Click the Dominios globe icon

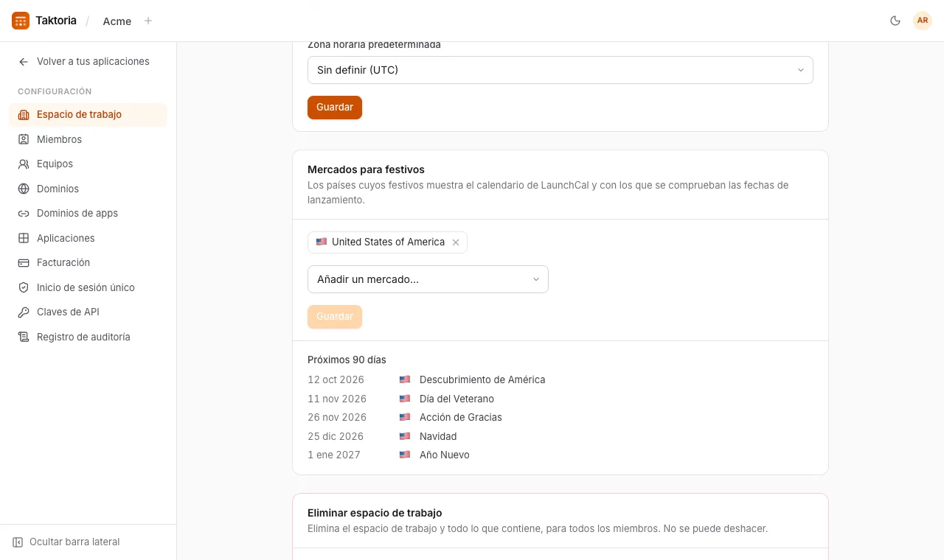pyautogui.click(x=24, y=189)
